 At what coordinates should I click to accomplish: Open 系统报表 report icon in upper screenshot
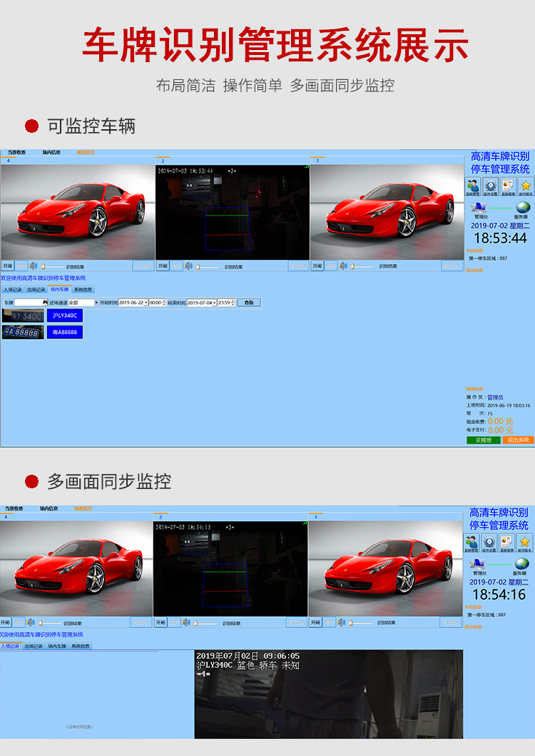tap(508, 186)
